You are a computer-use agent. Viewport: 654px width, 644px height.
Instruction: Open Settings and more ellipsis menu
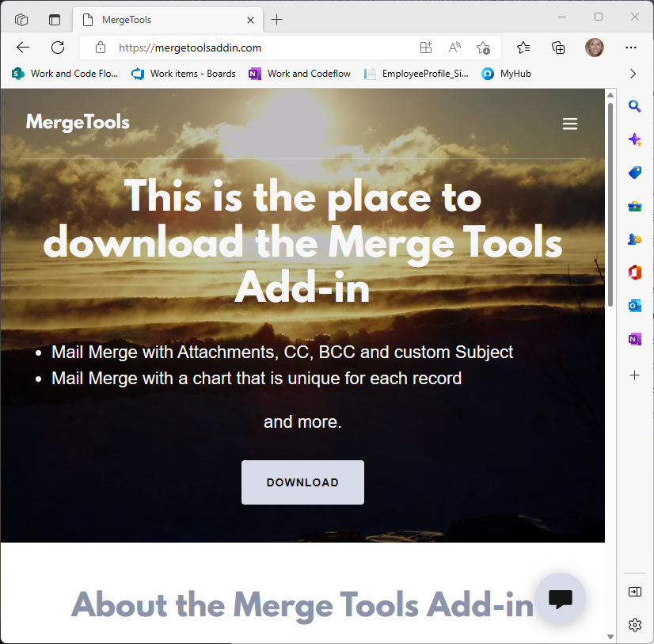point(631,48)
